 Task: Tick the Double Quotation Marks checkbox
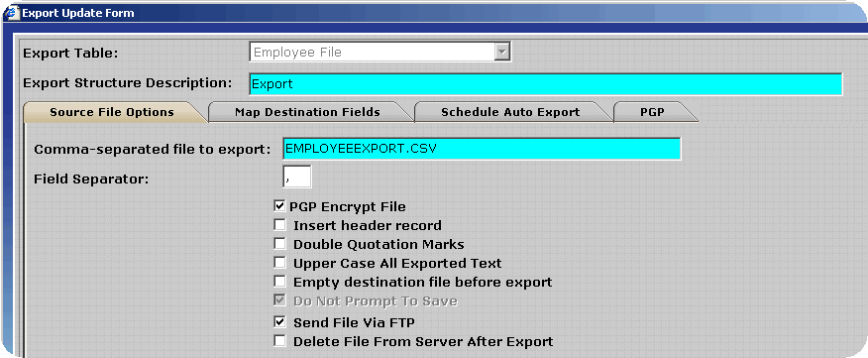click(x=280, y=244)
